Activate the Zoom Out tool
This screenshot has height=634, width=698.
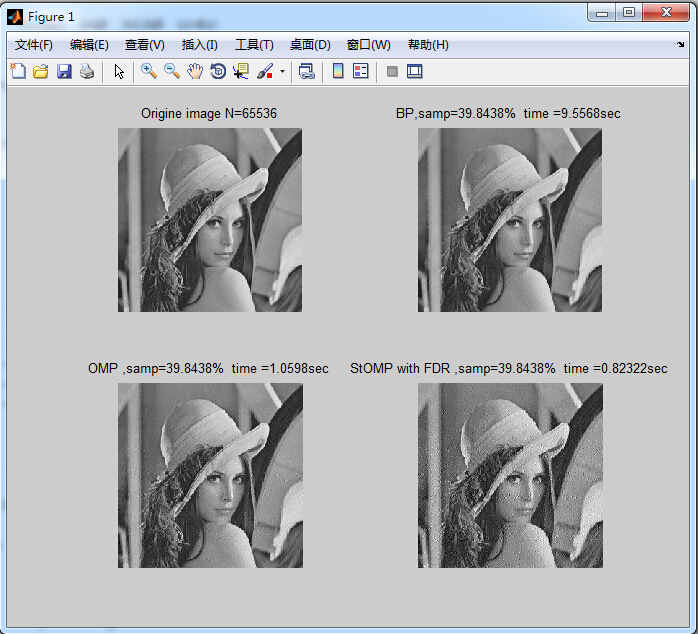(172, 71)
